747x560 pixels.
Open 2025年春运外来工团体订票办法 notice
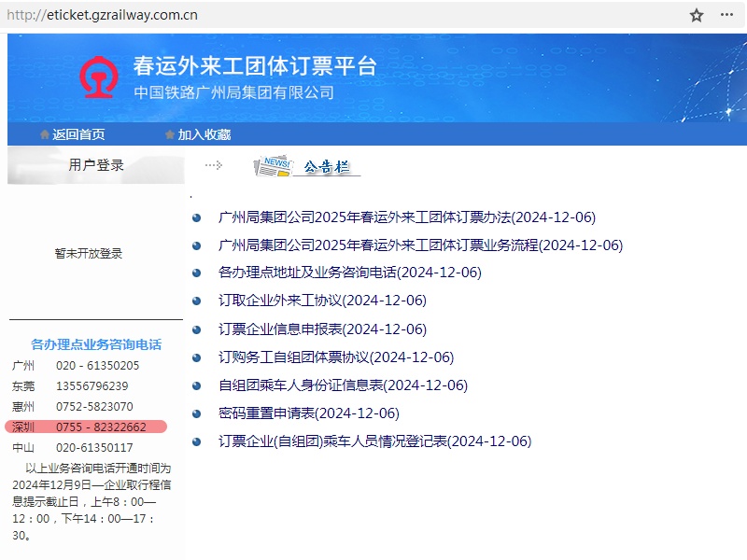coord(406,217)
